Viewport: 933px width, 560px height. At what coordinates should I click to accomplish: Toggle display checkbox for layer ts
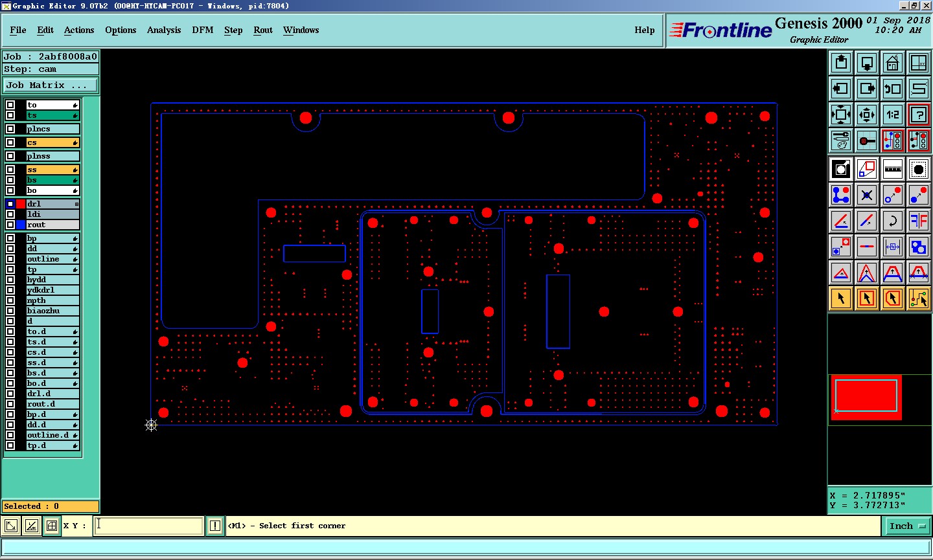tap(10, 115)
